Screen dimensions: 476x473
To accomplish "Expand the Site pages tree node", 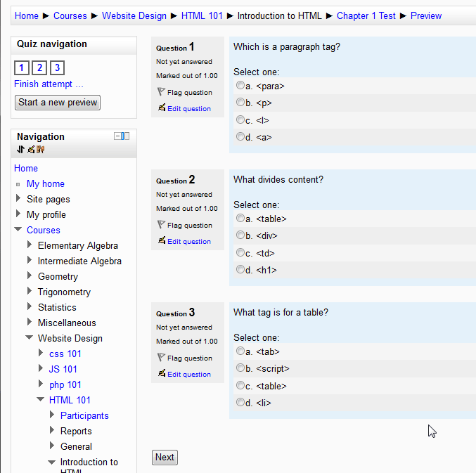I will point(18,199).
